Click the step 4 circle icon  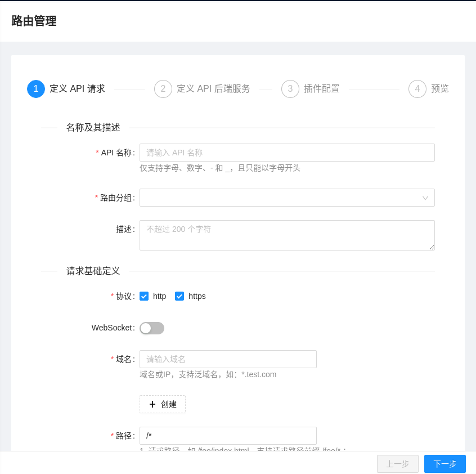tap(417, 89)
